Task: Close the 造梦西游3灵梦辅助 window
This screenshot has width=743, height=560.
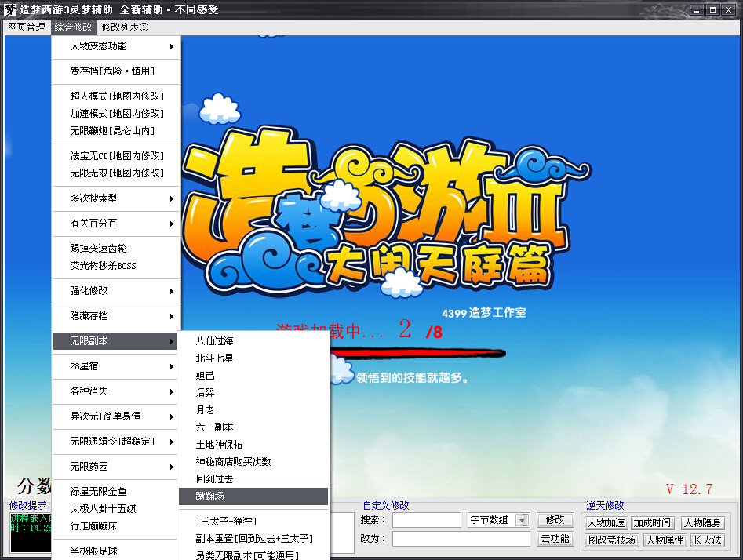Action: tap(729, 9)
